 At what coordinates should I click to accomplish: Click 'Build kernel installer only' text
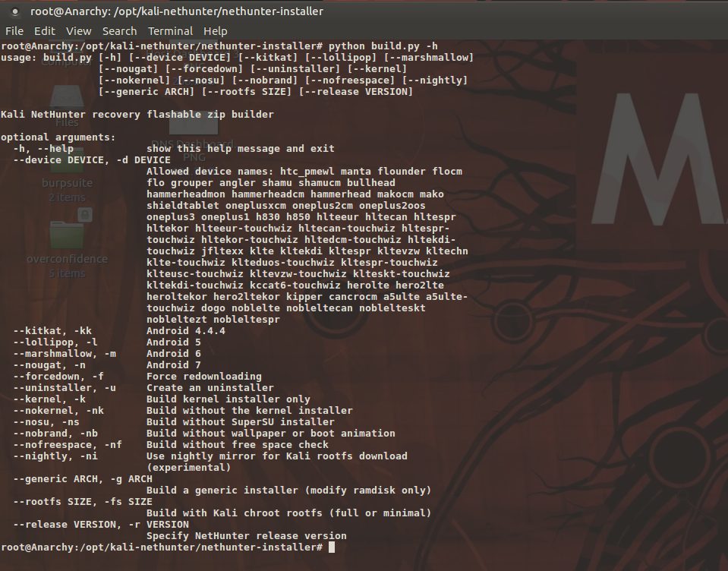[228, 399]
